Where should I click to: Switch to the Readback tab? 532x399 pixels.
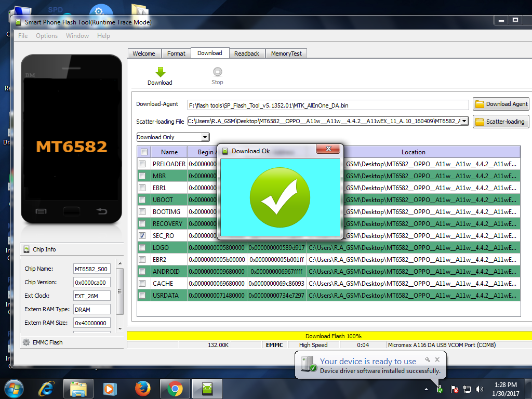246,54
